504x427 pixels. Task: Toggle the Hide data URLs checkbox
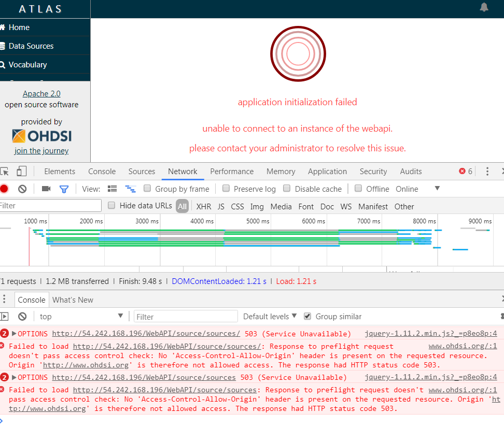point(111,206)
